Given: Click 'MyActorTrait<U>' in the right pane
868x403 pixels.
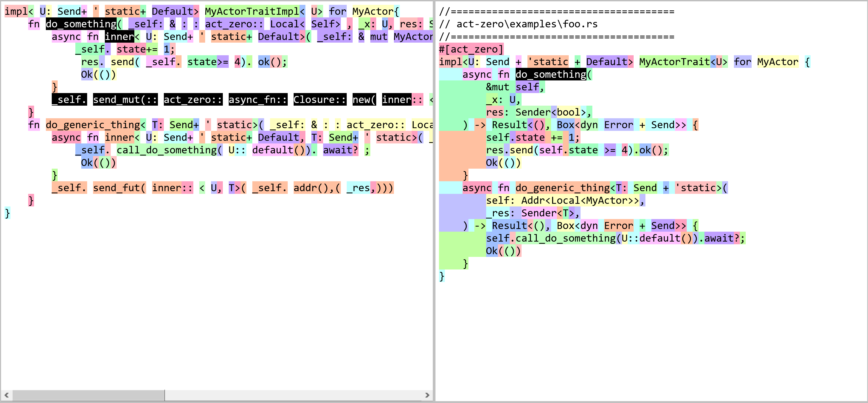Looking at the screenshot, I should (683, 62).
